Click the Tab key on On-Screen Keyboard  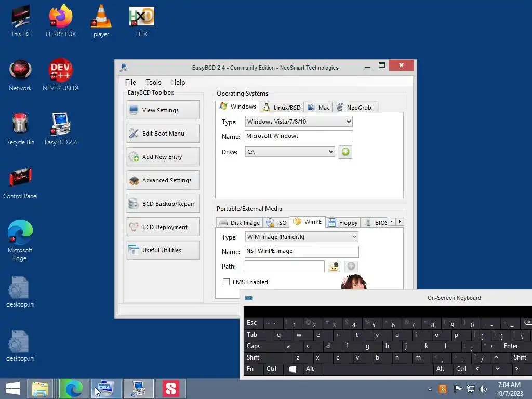259,335
